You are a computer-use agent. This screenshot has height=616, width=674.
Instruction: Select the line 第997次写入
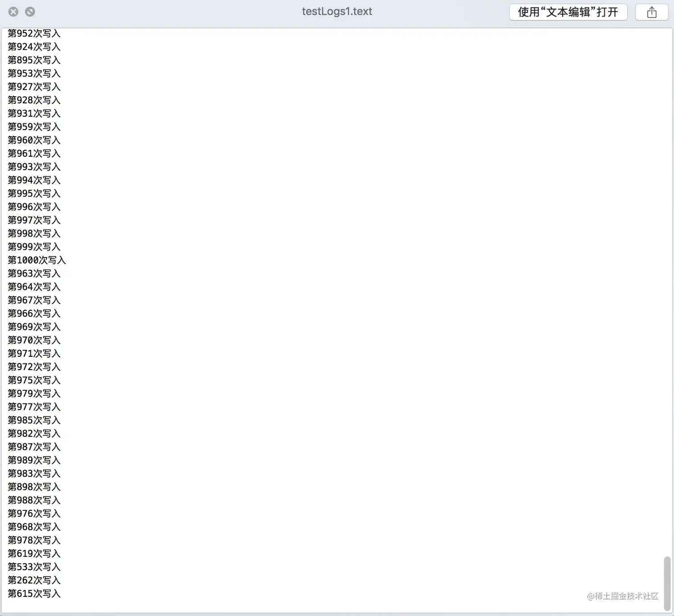pyautogui.click(x=34, y=220)
